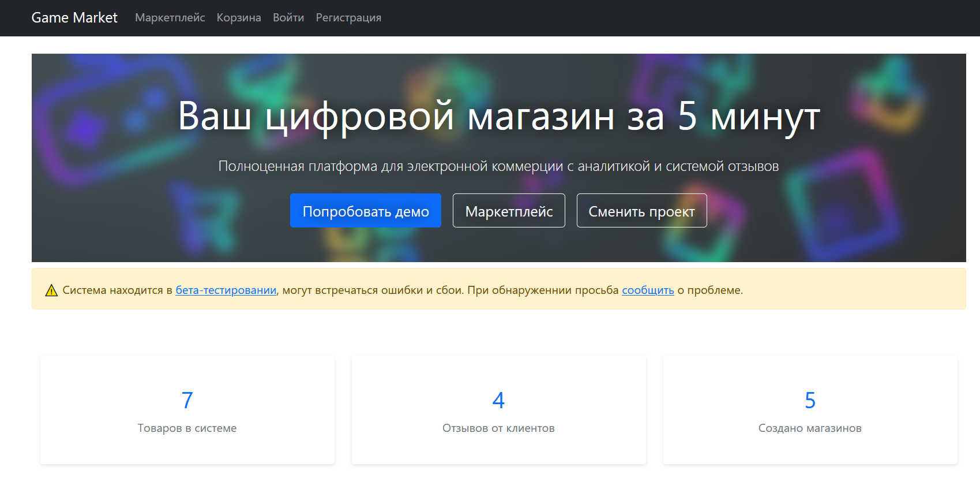Click the warning triangle icon in the alert

pos(51,290)
